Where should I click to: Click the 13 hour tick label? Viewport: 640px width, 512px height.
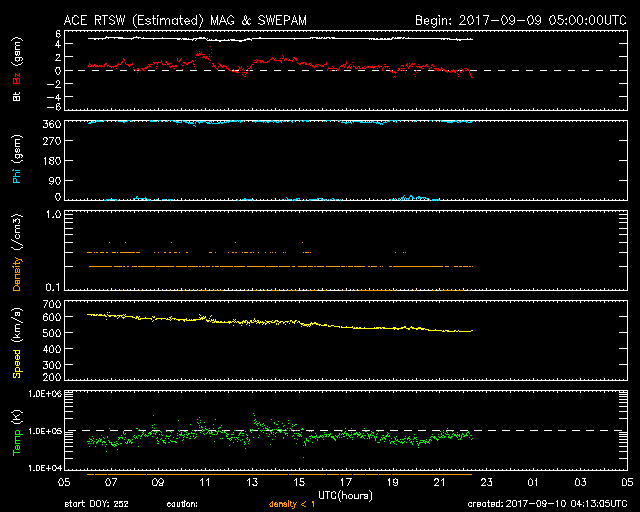click(x=252, y=483)
